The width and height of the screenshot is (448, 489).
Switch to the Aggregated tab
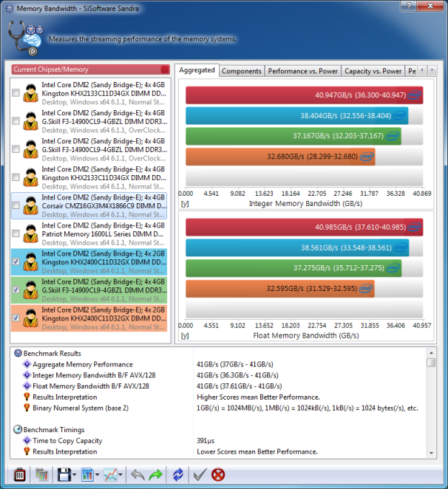click(197, 70)
